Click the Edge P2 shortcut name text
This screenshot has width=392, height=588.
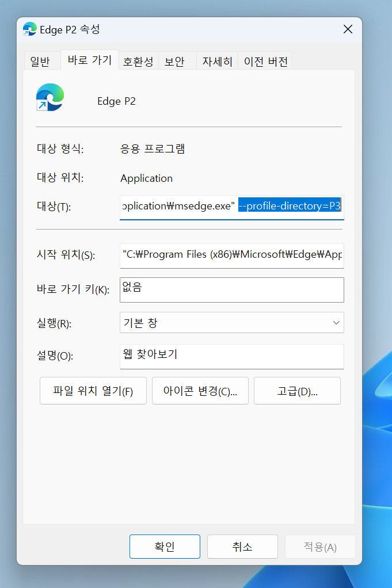click(x=116, y=101)
